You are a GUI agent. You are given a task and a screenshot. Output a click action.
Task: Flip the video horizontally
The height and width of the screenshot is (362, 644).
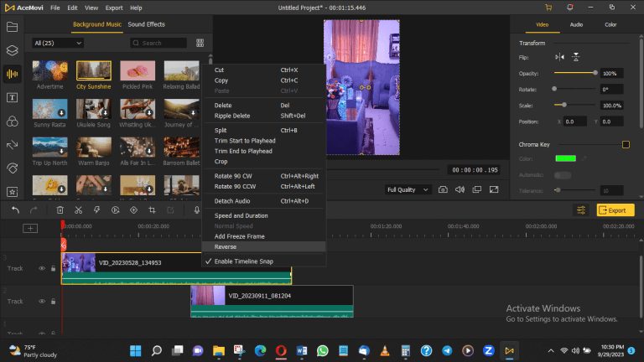point(560,57)
